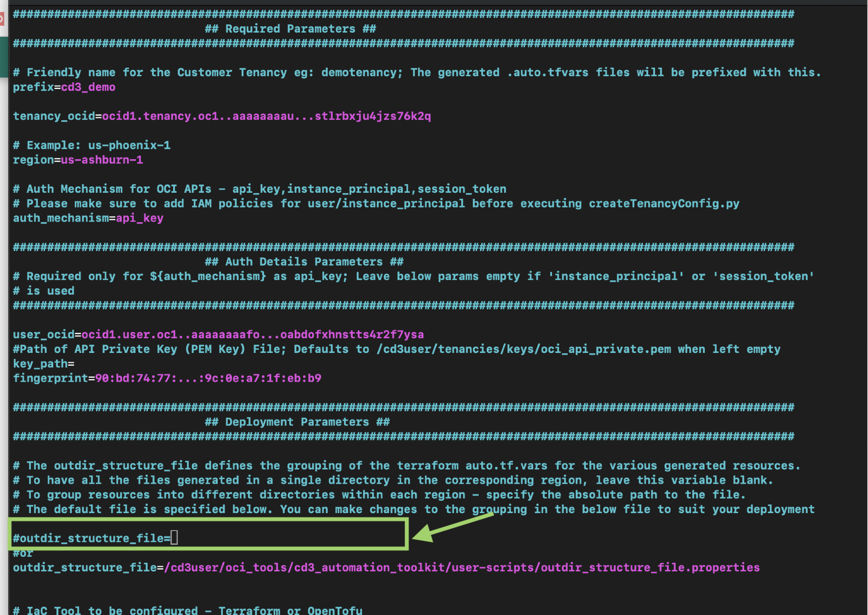This screenshot has width=868, height=615.
Task: Click the cursor box after #outdir_structure_file=
Action: coord(175,538)
